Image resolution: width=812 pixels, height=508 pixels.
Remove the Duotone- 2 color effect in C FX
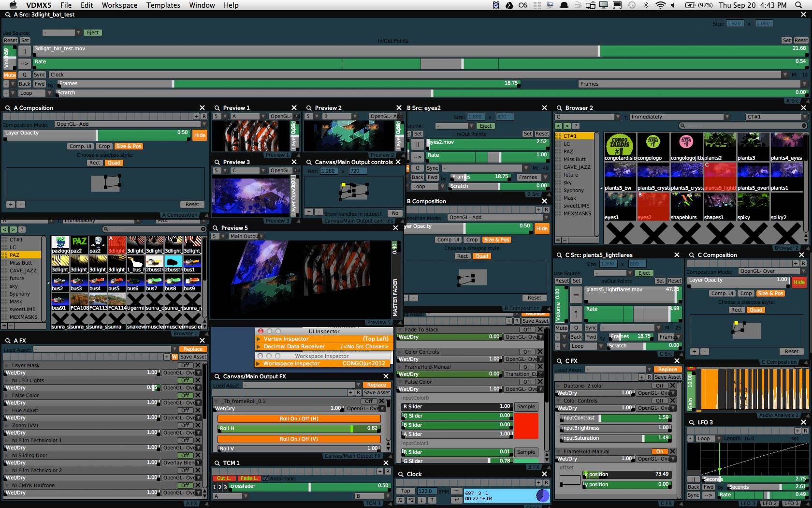672,386
